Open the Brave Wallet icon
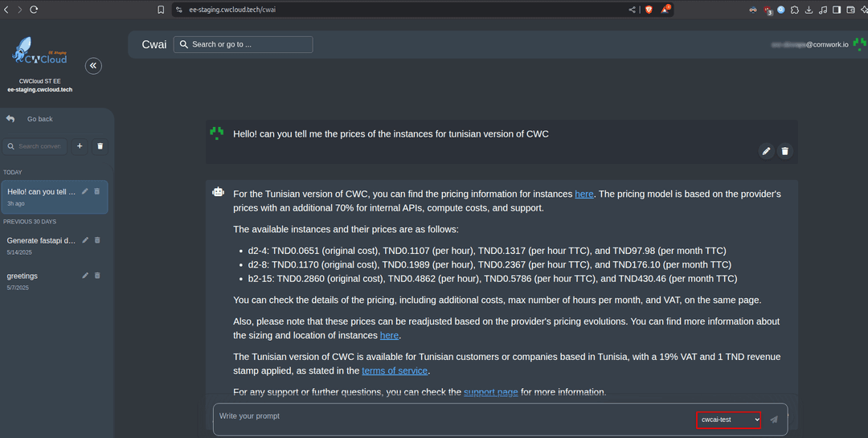 (851, 10)
